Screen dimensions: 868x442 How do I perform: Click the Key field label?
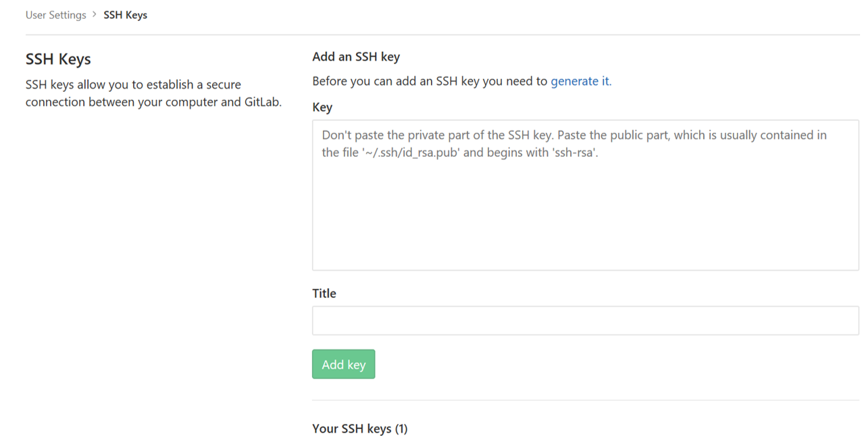pyautogui.click(x=322, y=107)
